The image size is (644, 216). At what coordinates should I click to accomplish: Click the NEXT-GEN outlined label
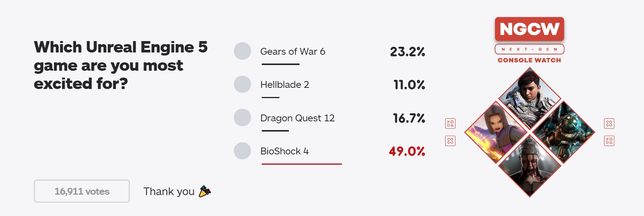point(529,49)
